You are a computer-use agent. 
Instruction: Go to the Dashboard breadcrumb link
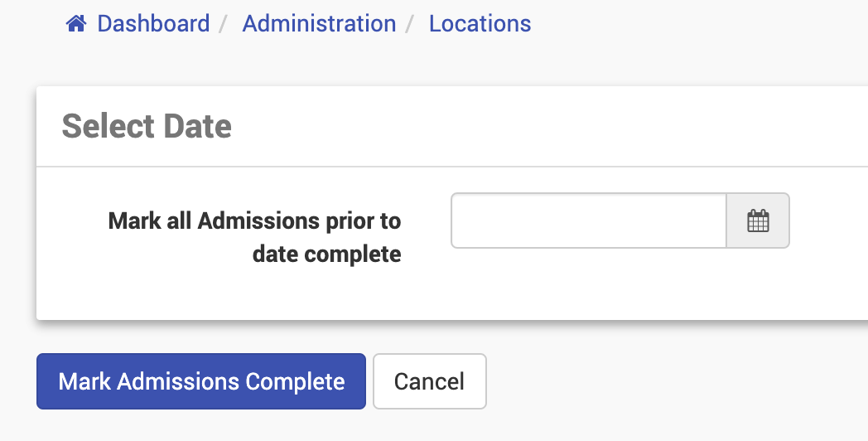coord(153,24)
